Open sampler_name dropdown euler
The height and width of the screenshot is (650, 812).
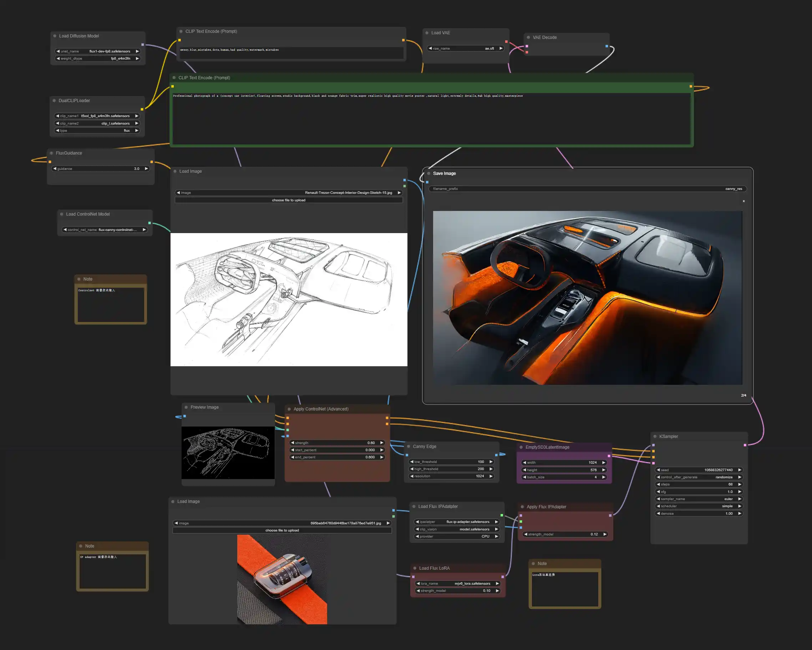click(699, 499)
